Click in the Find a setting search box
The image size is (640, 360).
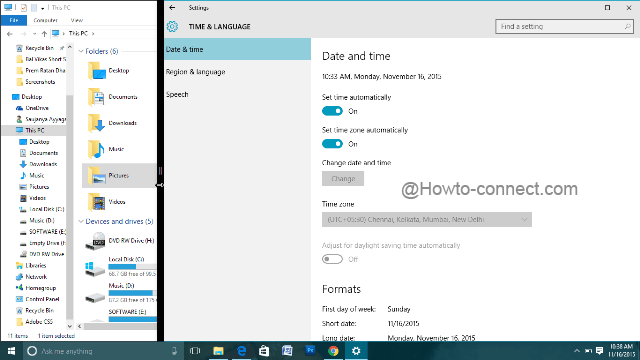[x=564, y=27]
